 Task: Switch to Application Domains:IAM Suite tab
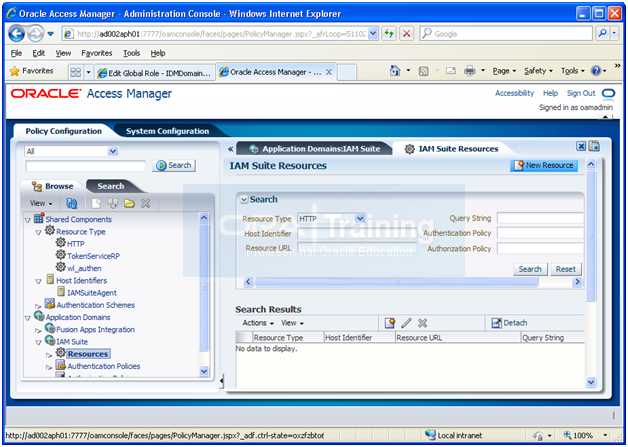[x=314, y=149]
